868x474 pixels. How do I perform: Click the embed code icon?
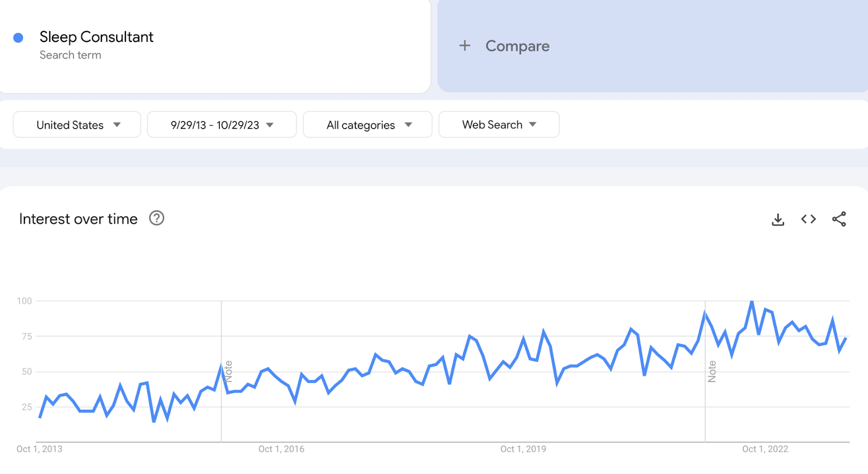tap(808, 219)
